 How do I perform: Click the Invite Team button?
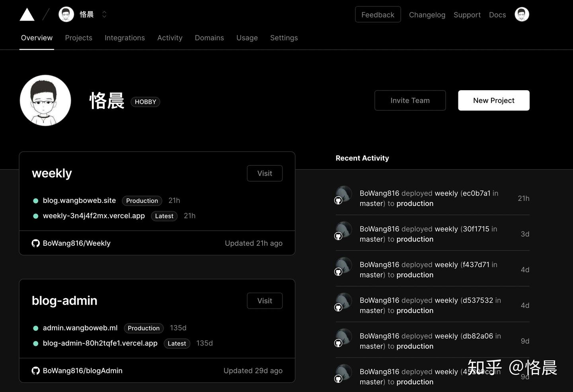pos(410,100)
